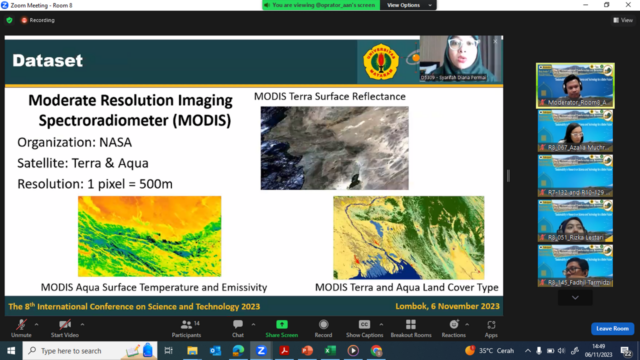Open the Chat panel
Screen dimensions: 640x360
pos(238,329)
